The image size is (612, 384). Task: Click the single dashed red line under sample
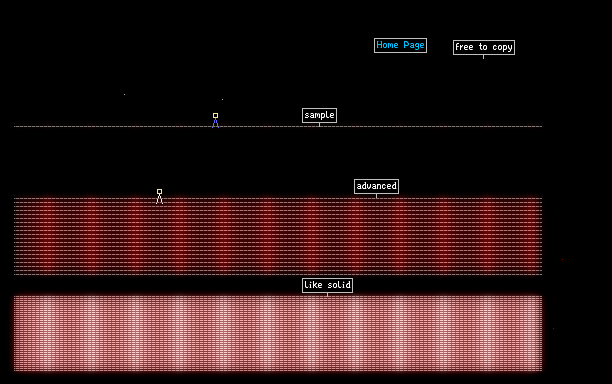click(278, 126)
